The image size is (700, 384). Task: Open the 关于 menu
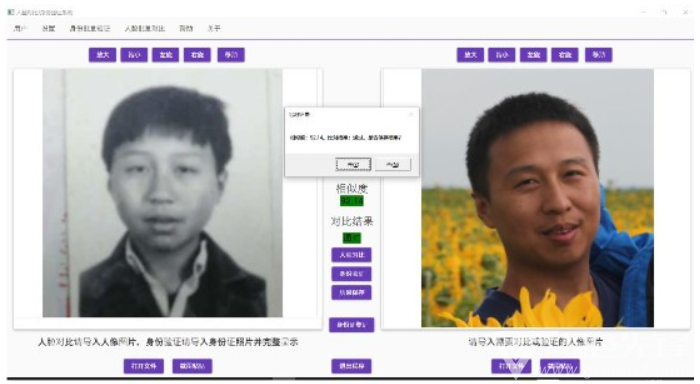tap(214, 29)
